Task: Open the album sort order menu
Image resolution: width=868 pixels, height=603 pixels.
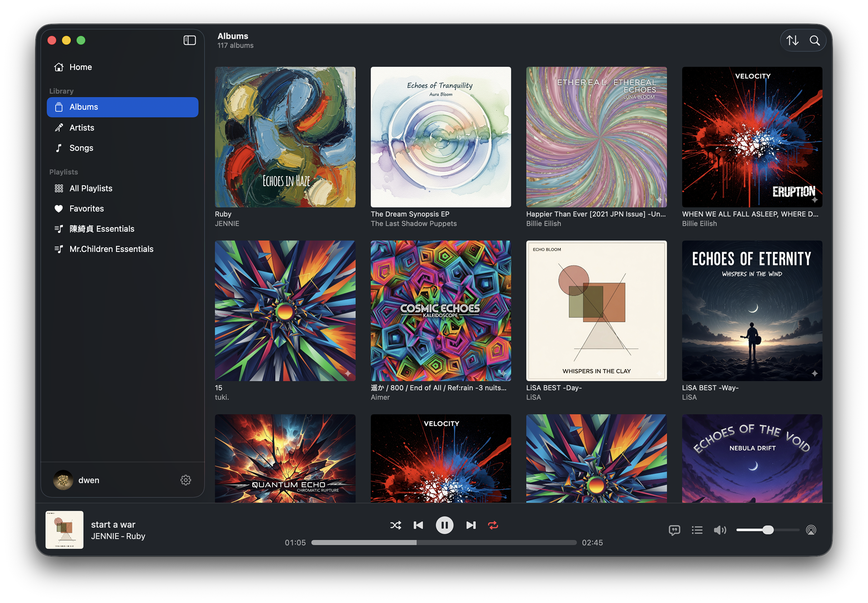Action: click(x=792, y=40)
